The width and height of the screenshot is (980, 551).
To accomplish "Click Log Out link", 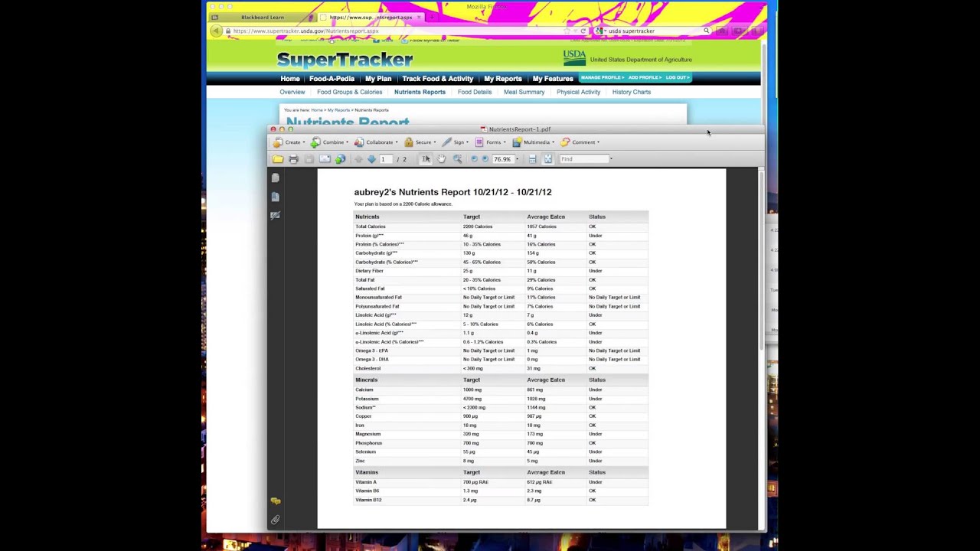I will pos(677,77).
